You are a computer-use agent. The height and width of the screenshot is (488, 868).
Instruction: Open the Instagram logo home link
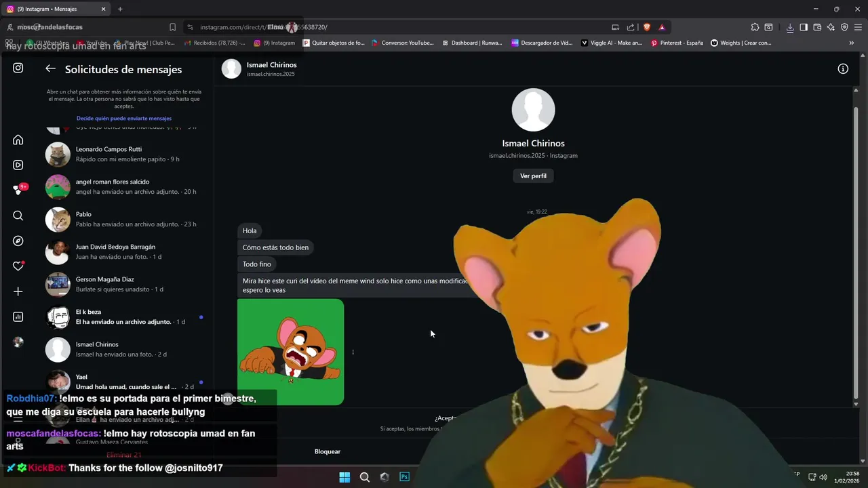tap(18, 68)
